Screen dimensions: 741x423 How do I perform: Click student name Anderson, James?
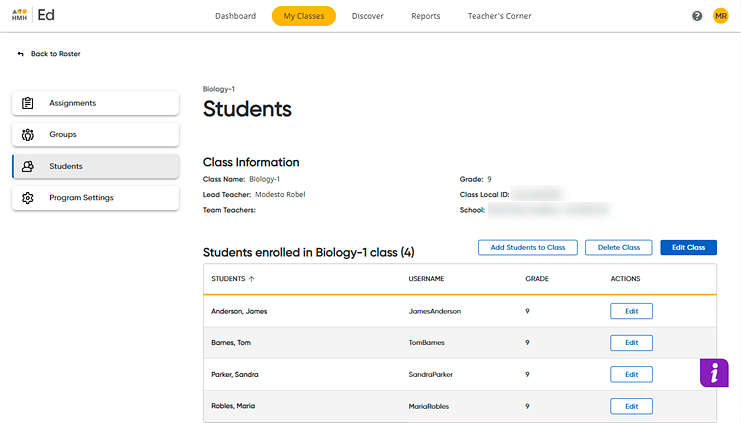click(x=239, y=311)
